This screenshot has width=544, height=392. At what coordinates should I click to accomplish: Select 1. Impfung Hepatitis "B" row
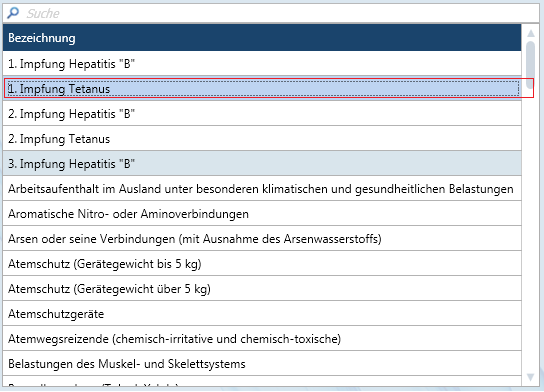pyautogui.click(x=262, y=63)
